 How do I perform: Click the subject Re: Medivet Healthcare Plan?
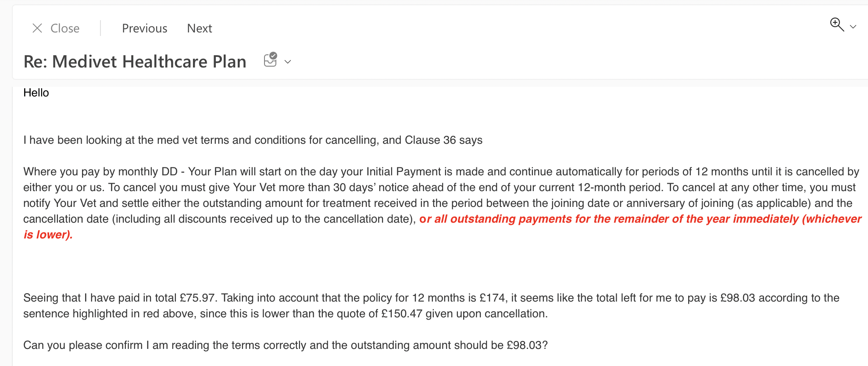click(x=135, y=61)
